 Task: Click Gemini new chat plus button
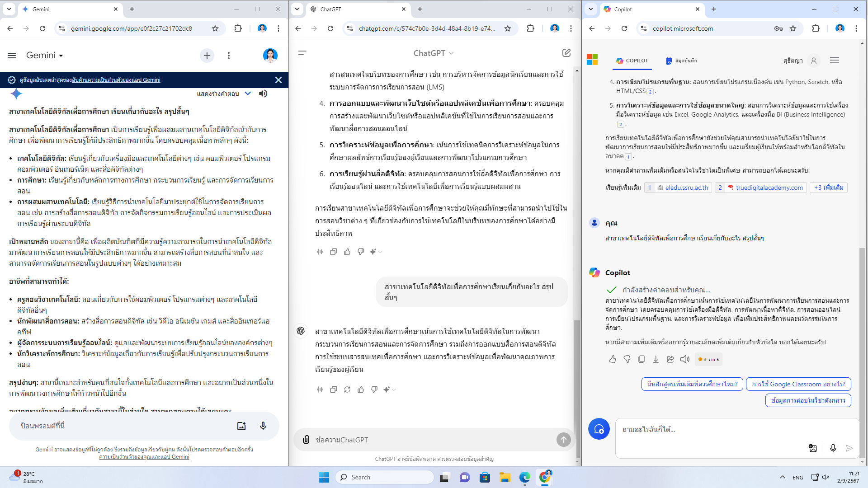pyautogui.click(x=207, y=56)
